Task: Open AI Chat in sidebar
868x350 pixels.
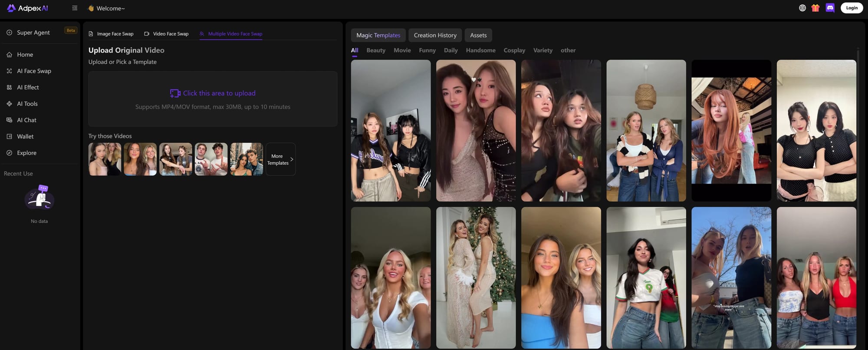Action: (26, 120)
